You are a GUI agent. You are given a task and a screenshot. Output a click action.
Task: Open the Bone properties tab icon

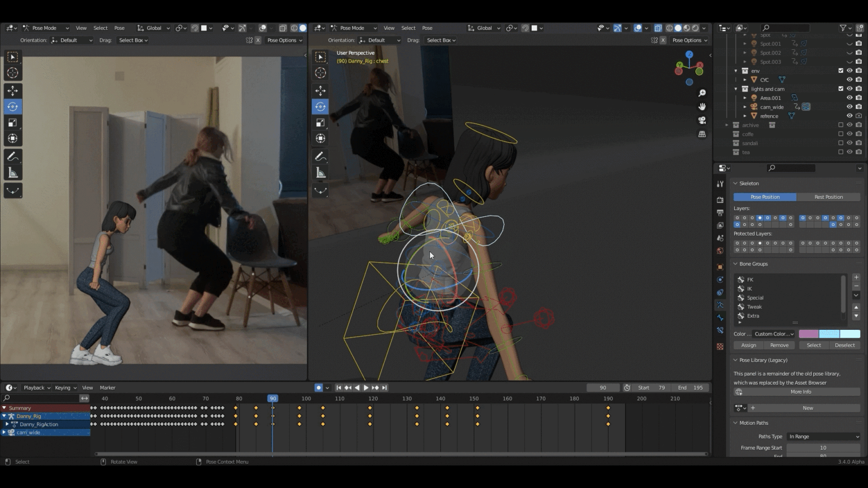click(x=720, y=318)
